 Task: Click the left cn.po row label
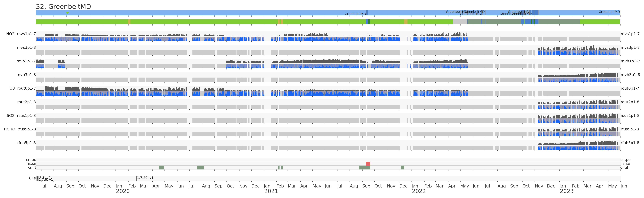click(x=31, y=160)
